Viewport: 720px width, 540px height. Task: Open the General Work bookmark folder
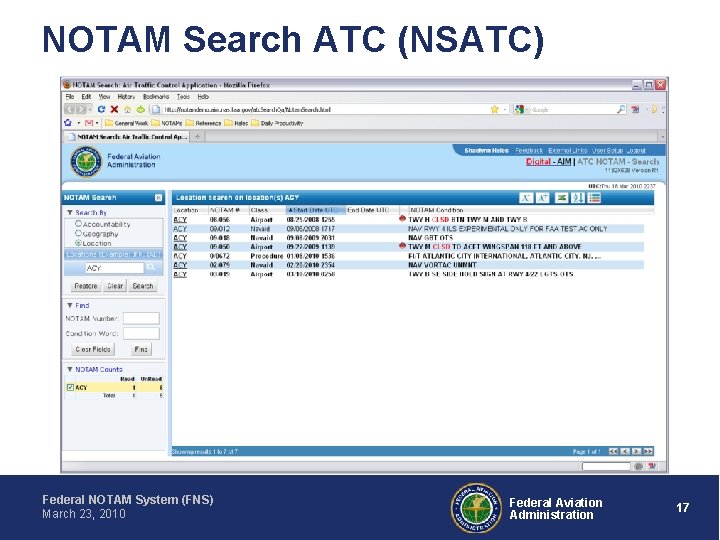(126, 123)
